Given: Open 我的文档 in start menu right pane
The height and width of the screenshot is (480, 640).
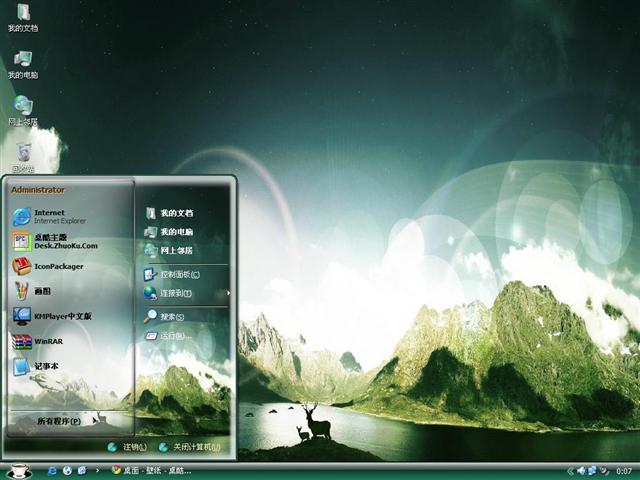Looking at the screenshot, I should [169, 213].
